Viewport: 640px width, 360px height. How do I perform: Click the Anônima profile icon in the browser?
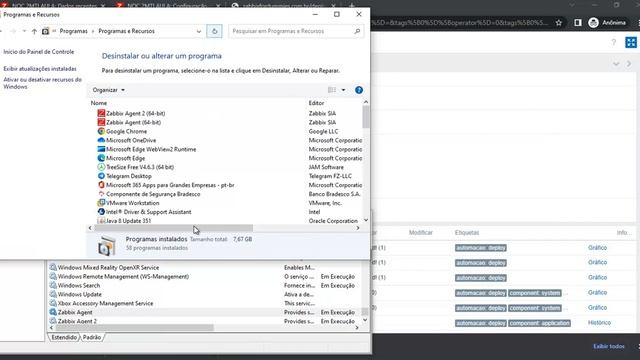click(593, 23)
